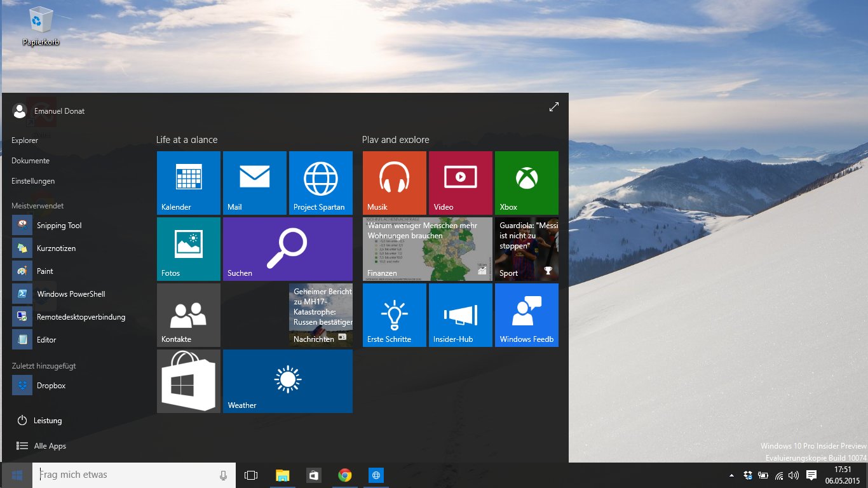
Task: Open Emanuel Donat user account menu
Action: pos(48,111)
